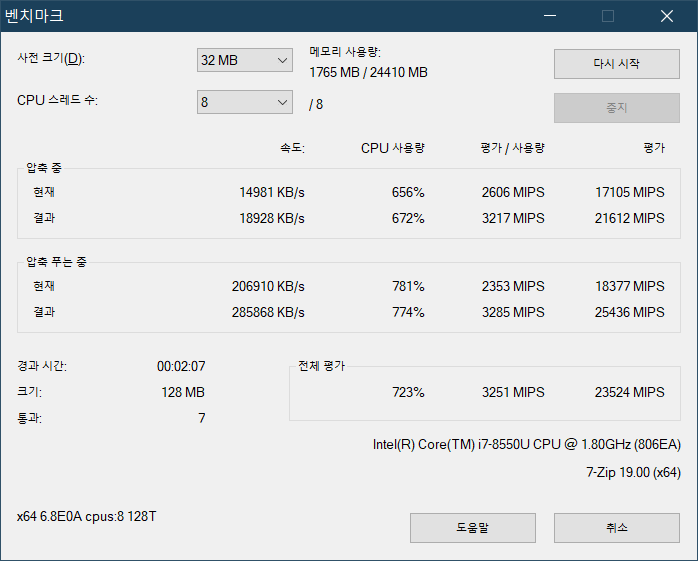Click the x64 6.8E0A cpus:8 128T text
The height and width of the screenshot is (561, 698).
click(x=86, y=516)
